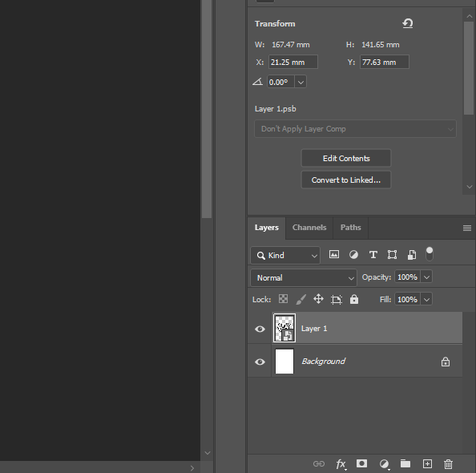This screenshot has height=473, width=476.
Task: Add a layer style with fx
Action: (x=341, y=464)
